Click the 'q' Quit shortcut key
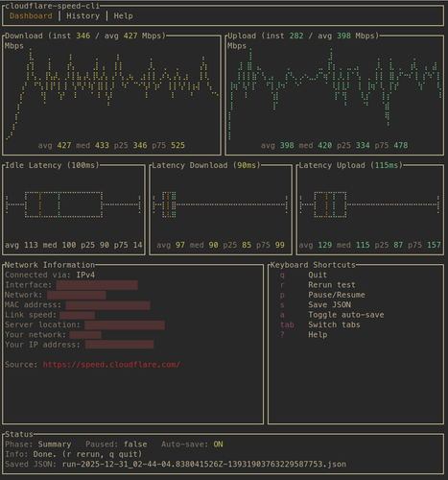 (282, 275)
